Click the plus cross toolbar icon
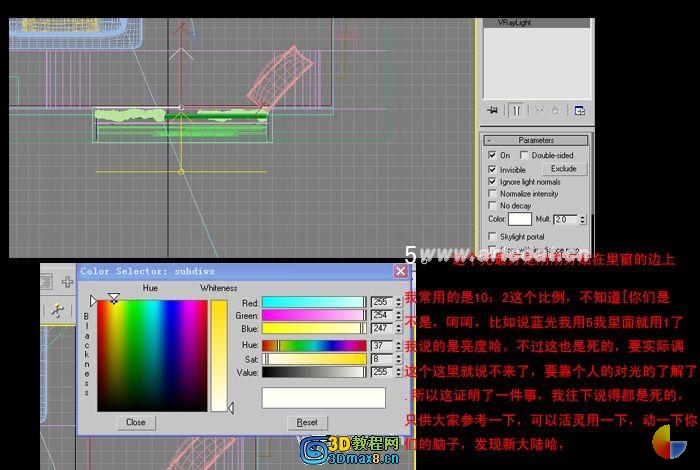The height and width of the screenshot is (470, 700). (x=67, y=282)
